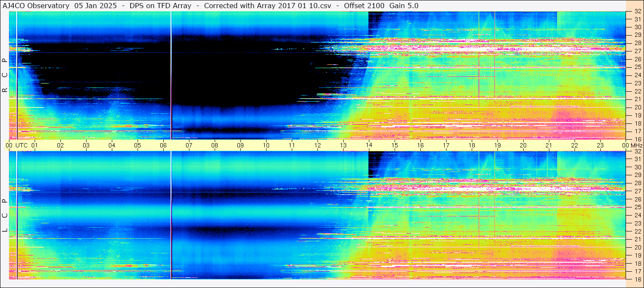
Task: Select hour 03 on the UTC axis
Action: pos(86,145)
